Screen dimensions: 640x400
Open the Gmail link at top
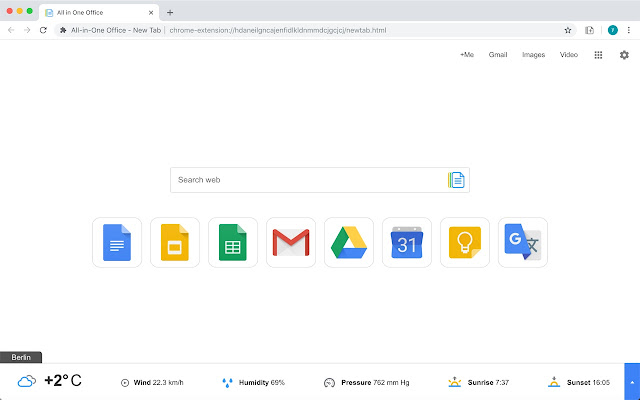[498, 55]
